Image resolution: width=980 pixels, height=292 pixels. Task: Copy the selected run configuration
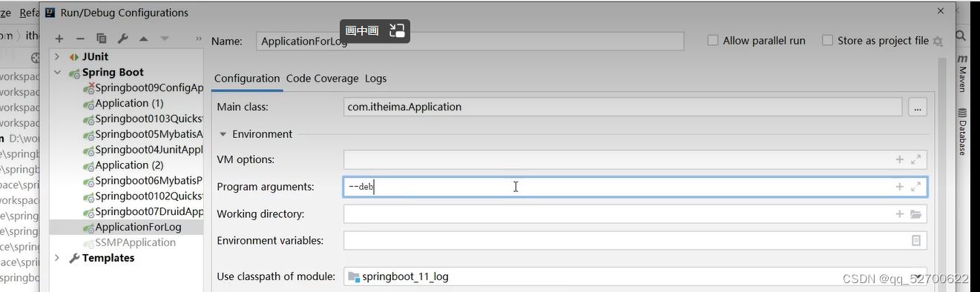(x=102, y=39)
